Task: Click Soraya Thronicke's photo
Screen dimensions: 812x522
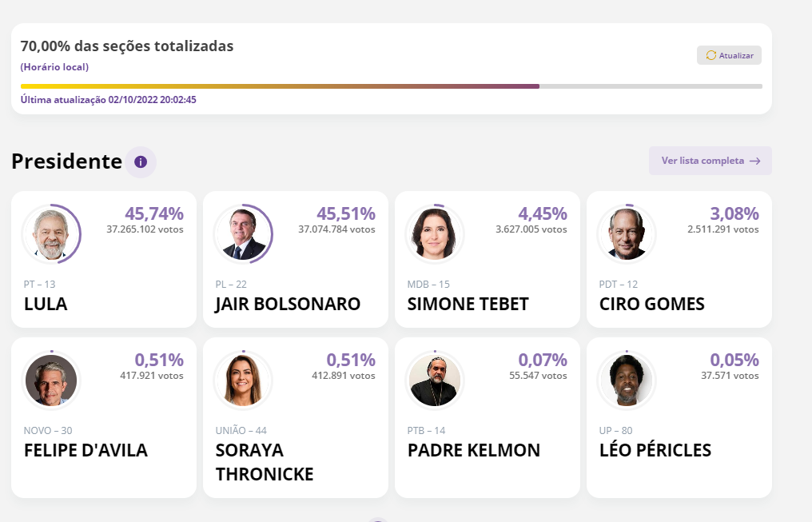Action: [243, 381]
